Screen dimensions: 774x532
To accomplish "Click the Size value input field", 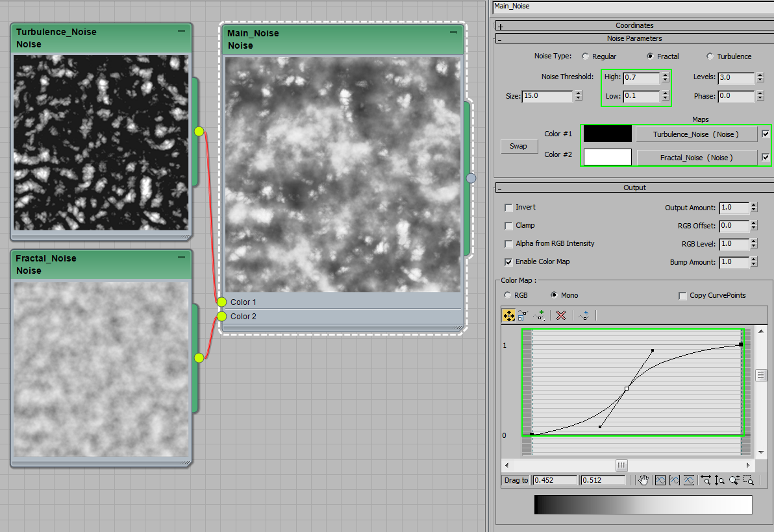I will pos(547,96).
